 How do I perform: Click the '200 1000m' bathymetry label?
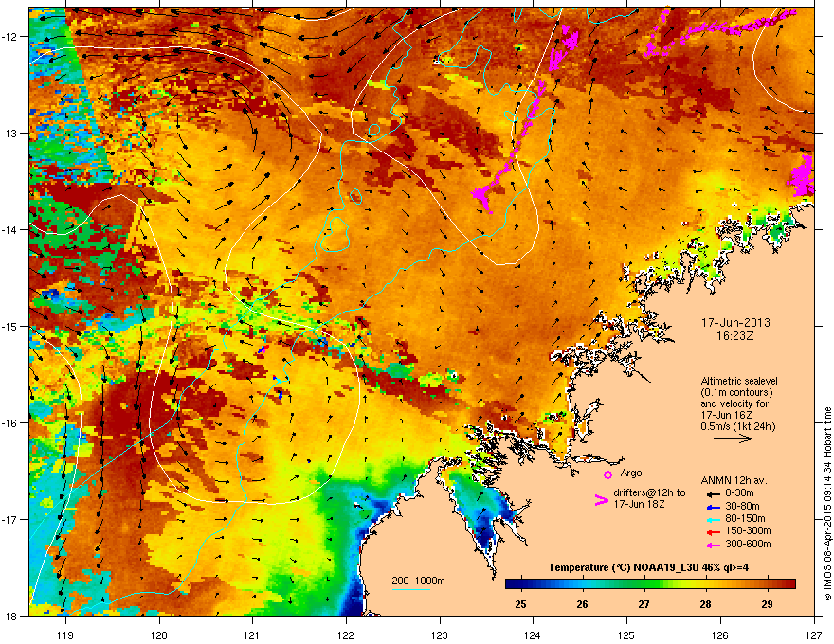pyautogui.click(x=418, y=581)
